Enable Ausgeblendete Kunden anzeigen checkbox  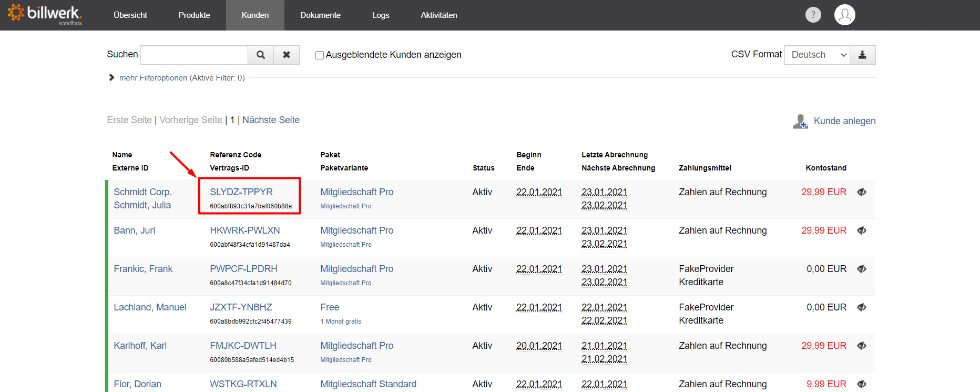(319, 55)
